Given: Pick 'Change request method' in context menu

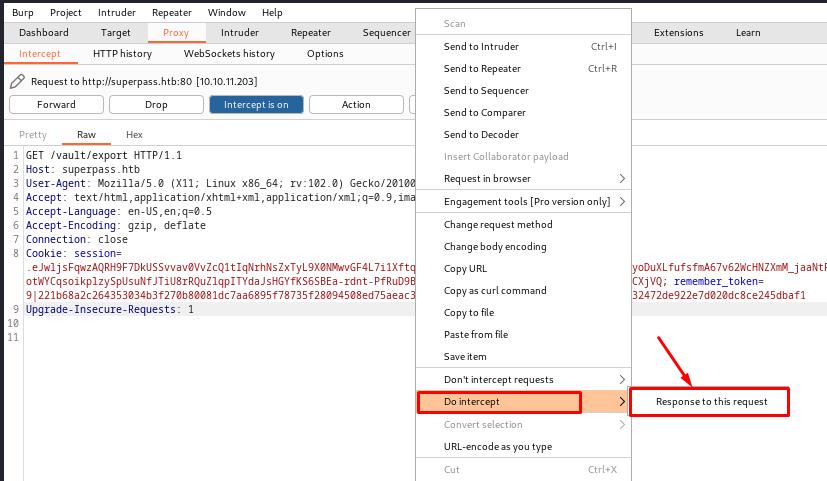Looking at the screenshot, I should (x=498, y=225).
